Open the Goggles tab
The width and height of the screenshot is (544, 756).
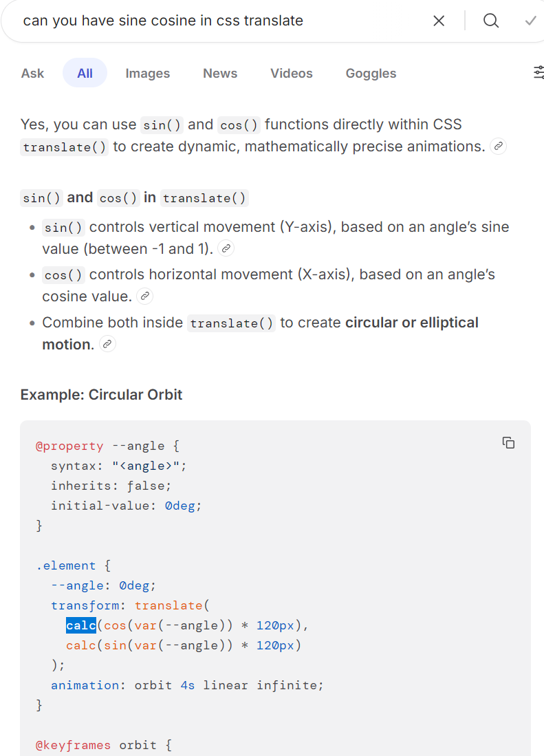click(371, 74)
